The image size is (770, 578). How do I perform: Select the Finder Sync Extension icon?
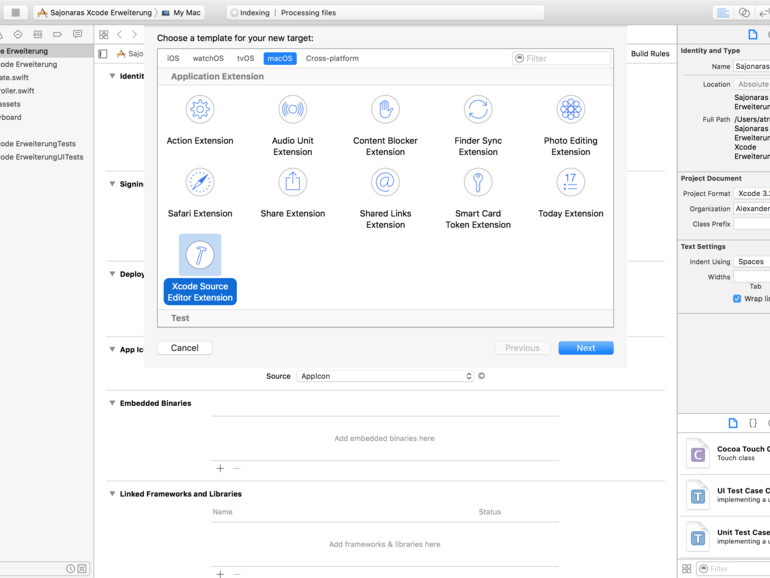(478, 110)
